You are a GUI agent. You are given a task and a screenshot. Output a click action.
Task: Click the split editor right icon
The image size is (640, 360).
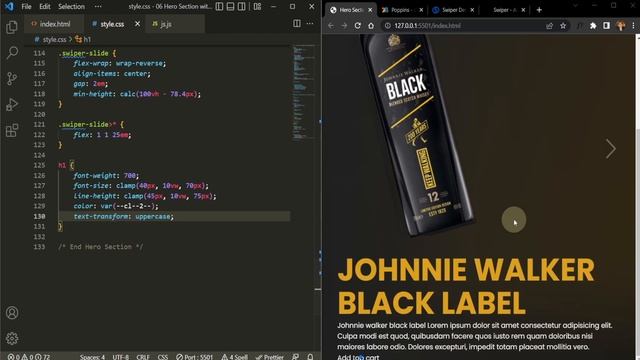(x=297, y=24)
